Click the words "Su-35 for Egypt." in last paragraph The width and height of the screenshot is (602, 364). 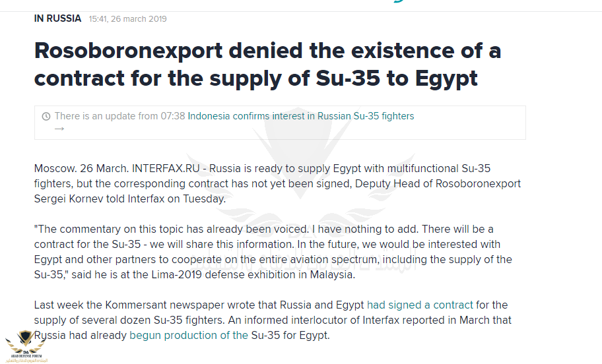click(x=290, y=335)
